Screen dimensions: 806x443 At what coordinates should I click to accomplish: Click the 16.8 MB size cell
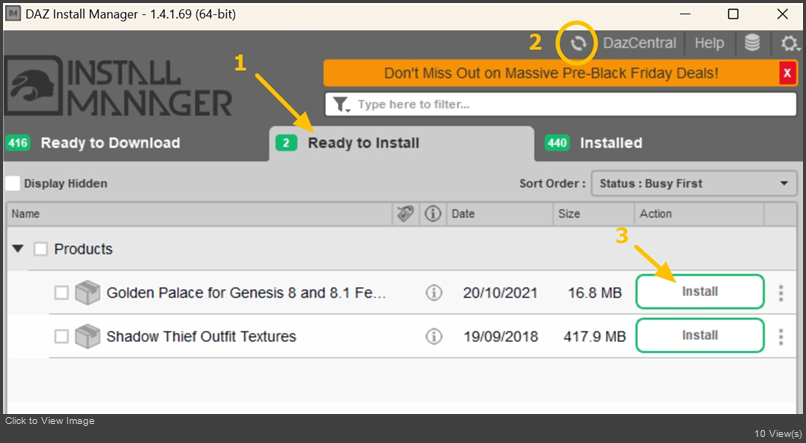(595, 293)
